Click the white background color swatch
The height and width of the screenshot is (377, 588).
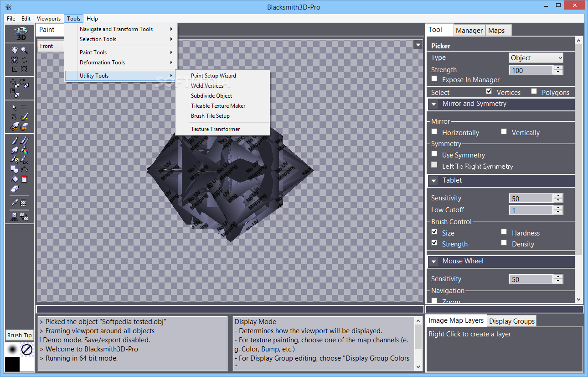(x=27, y=364)
